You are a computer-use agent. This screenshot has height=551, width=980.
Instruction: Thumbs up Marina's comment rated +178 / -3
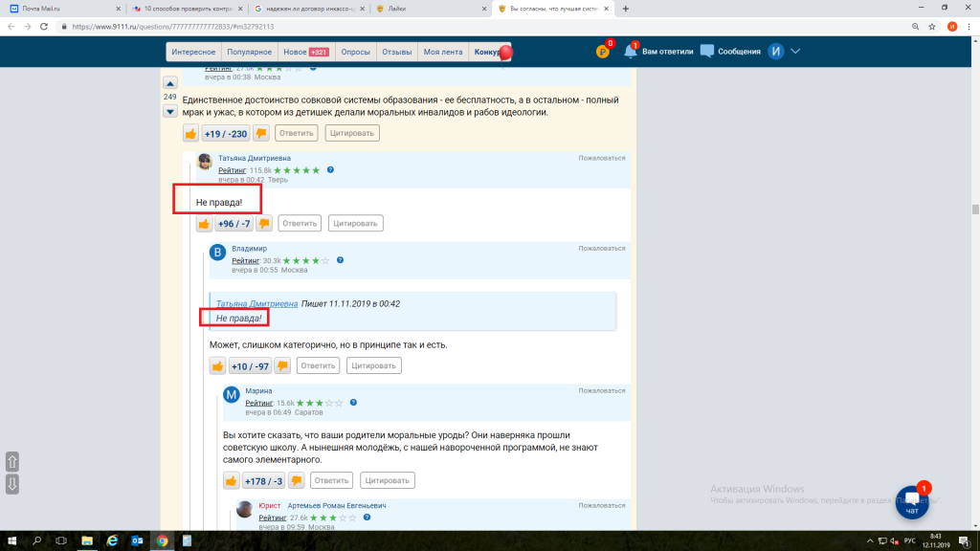click(231, 480)
